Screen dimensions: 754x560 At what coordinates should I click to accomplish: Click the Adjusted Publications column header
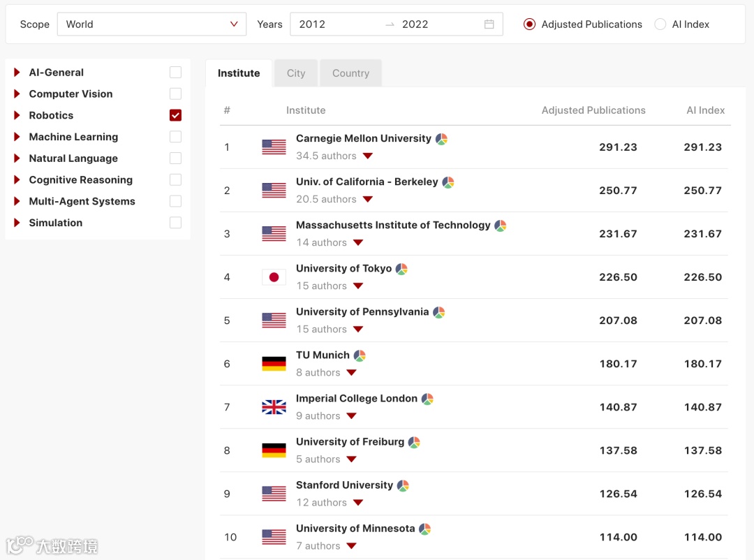pos(593,110)
